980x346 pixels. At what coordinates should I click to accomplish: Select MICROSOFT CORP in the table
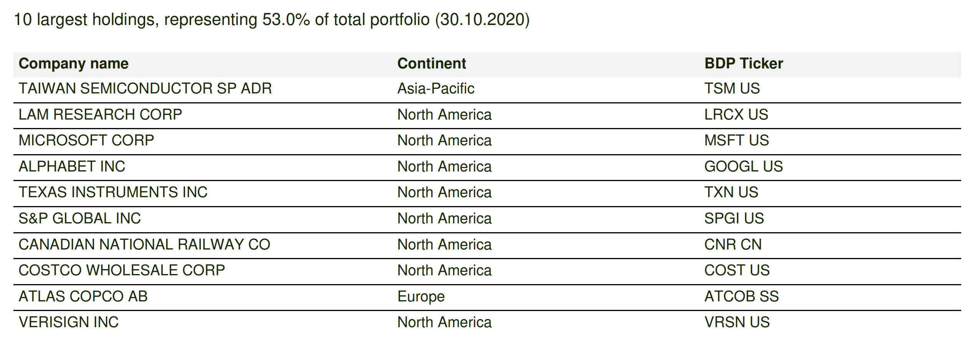point(86,140)
